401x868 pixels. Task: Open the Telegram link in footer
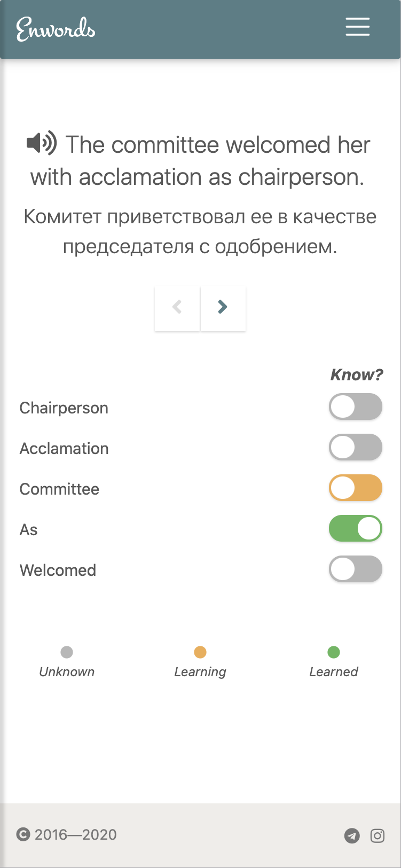click(352, 835)
